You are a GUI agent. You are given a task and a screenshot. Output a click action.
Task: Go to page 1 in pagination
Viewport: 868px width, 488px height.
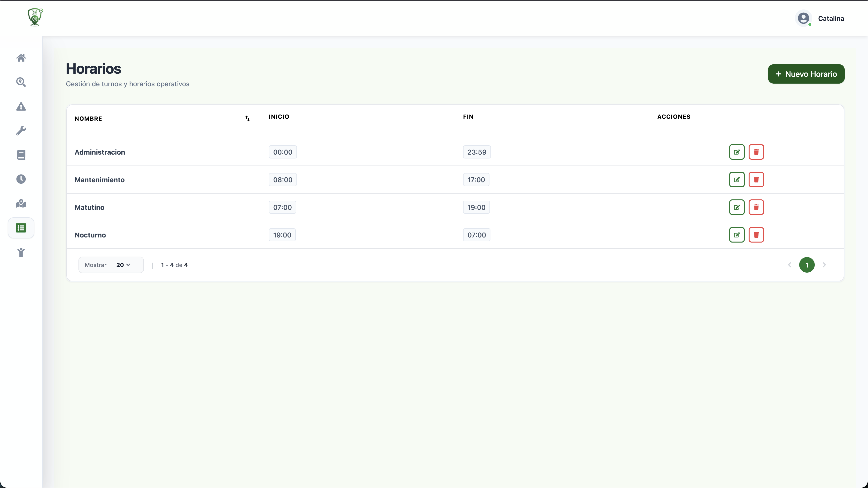[x=807, y=265]
